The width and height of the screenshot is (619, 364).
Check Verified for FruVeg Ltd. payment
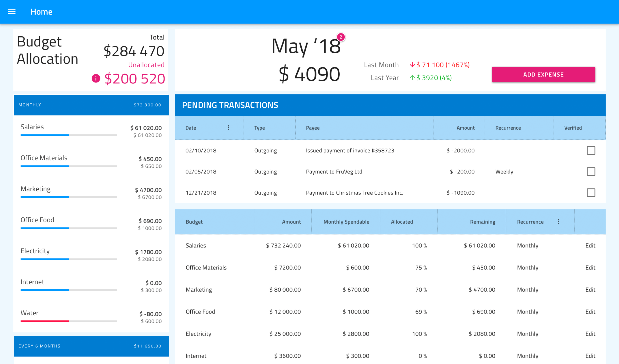(591, 172)
